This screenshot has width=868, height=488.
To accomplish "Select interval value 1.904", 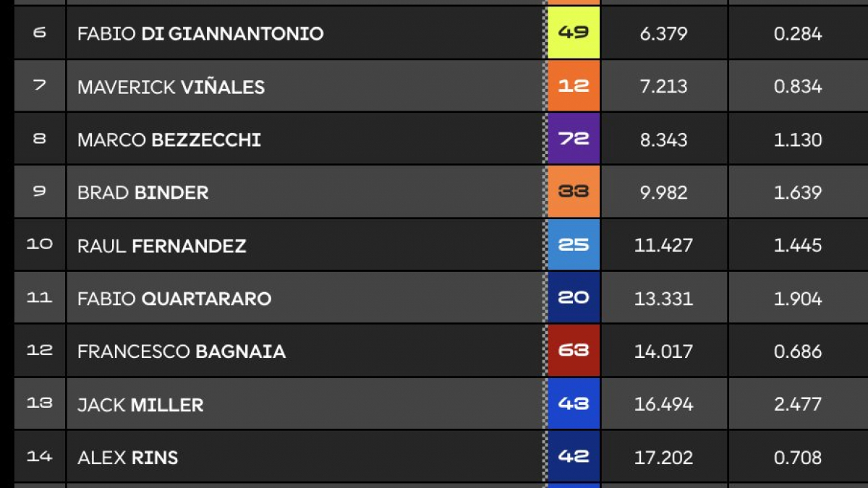I will [x=798, y=298].
